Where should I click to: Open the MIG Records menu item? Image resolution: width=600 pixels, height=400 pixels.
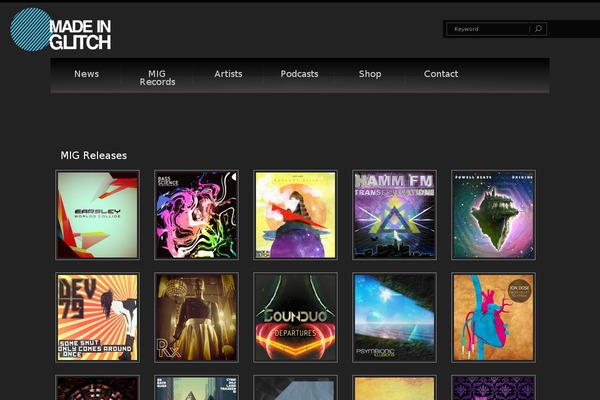point(157,78)
